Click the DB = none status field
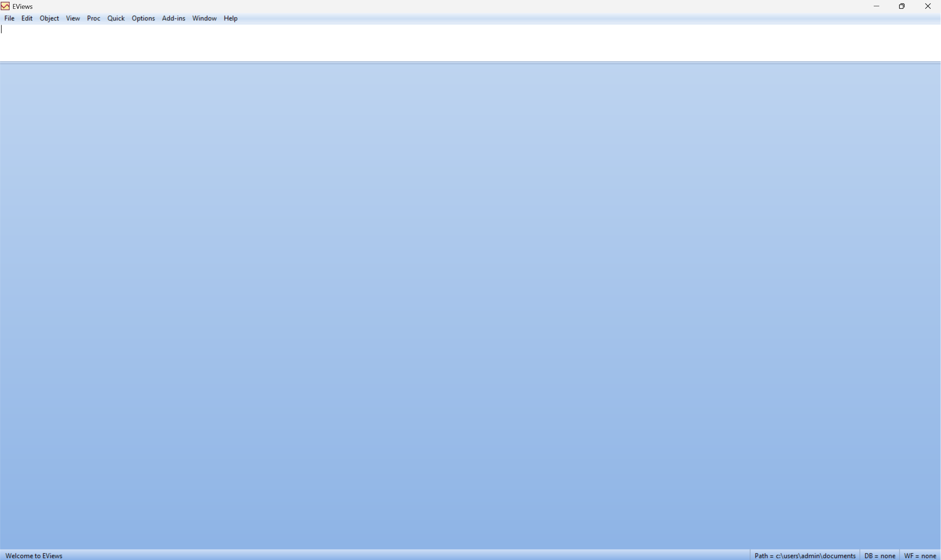This screenshot has height=560, width=941. click(x=880, y=556)
